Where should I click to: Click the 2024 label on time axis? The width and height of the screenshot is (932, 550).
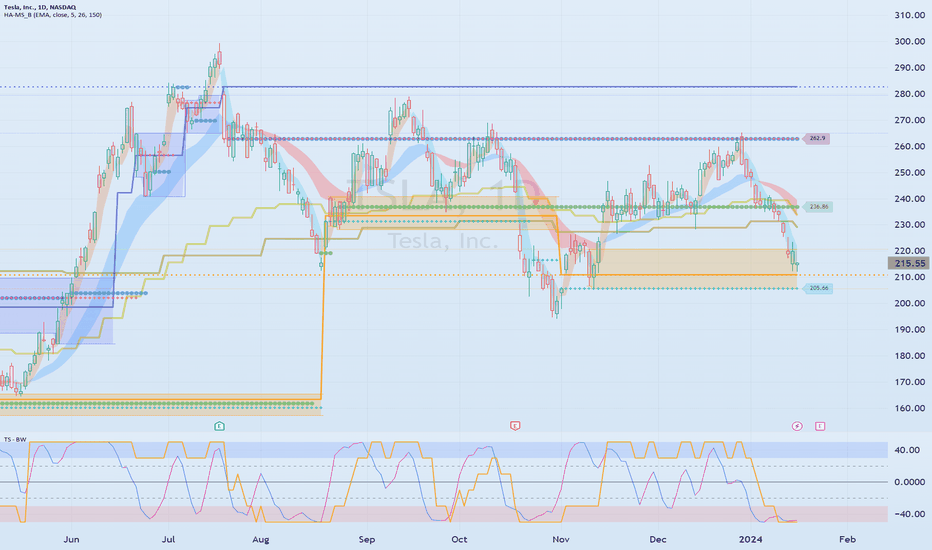click(x=750, y=539)
